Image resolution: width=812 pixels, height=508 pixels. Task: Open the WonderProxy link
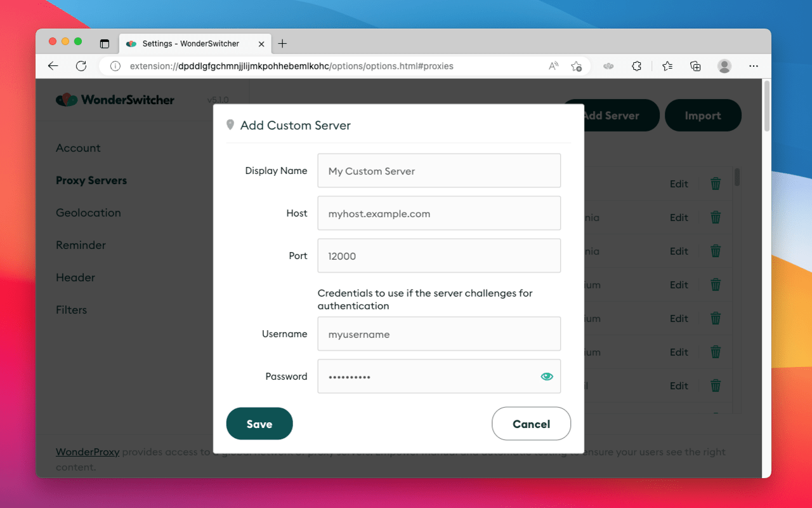[x=88, y=452]
